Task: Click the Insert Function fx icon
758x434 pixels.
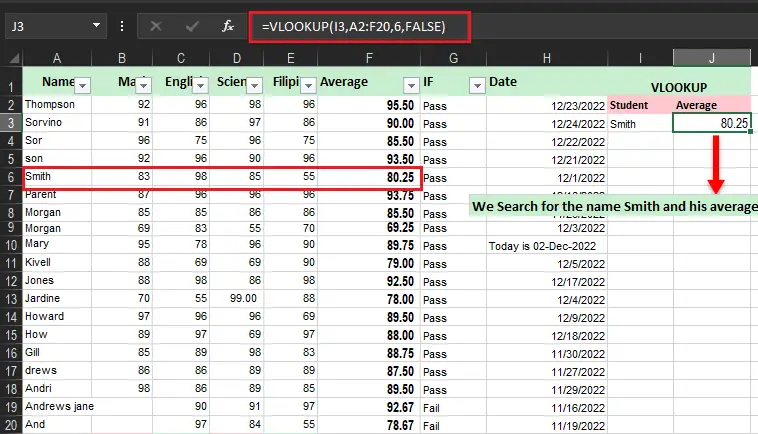Action: (x=227, y=26)
